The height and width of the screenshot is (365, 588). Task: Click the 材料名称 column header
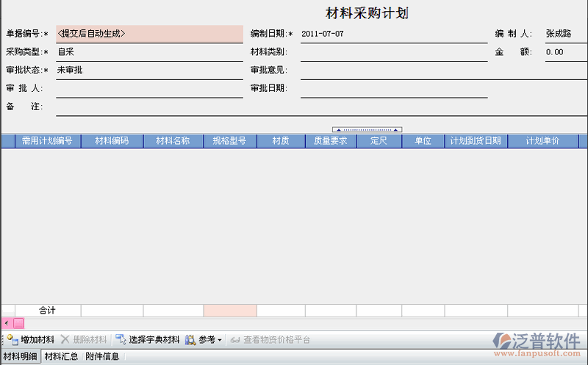(x=173, y=141)
